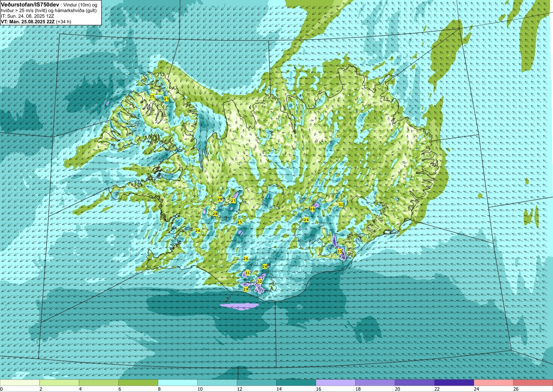Pick the 4–6 m/s light green legend swatch
The height and width of the screenshot is (392, 553).
tap(99, 383)
